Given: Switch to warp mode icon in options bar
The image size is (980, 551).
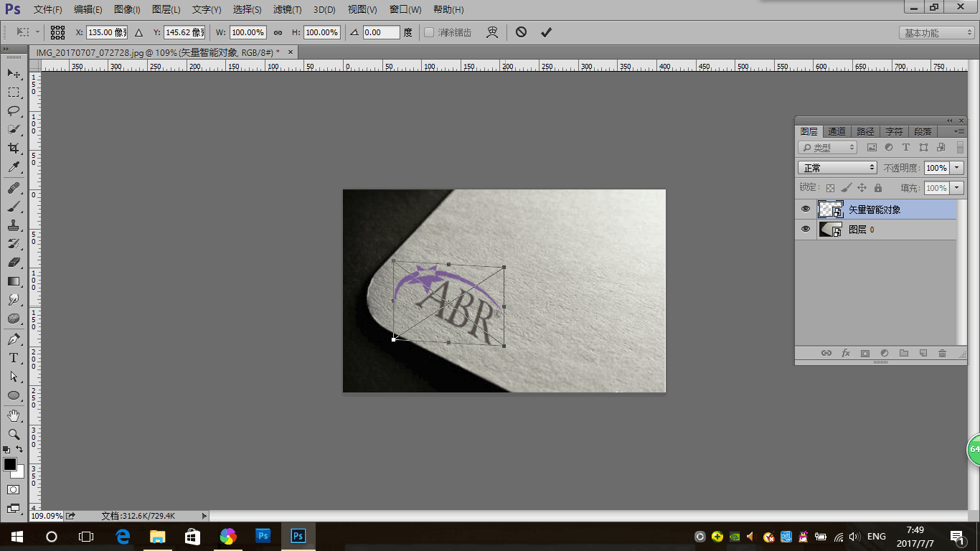Looking at the screenshot, I should 492,32.
